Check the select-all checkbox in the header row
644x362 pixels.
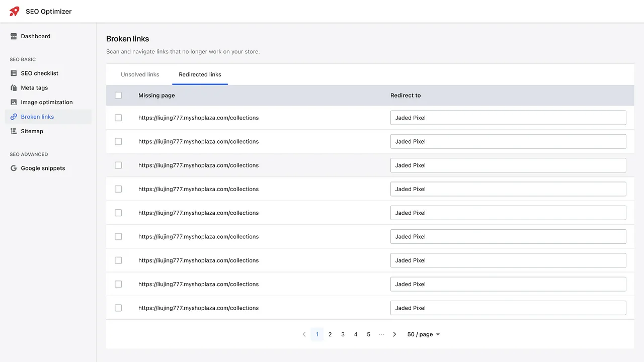(x=118, y=95)
